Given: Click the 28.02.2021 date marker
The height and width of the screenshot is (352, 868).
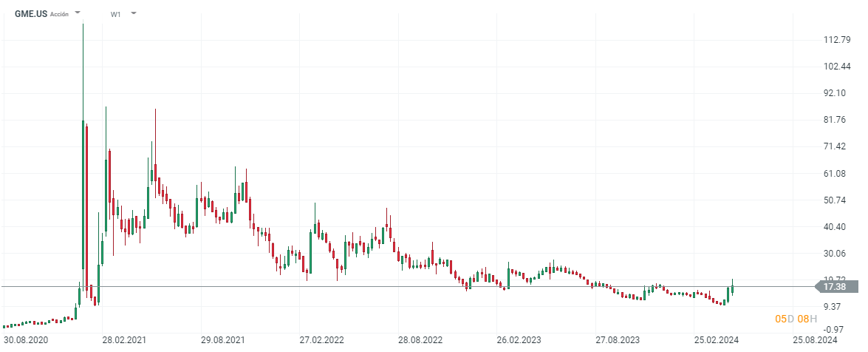Looking at the screenshot, I should tap(123, 340).
